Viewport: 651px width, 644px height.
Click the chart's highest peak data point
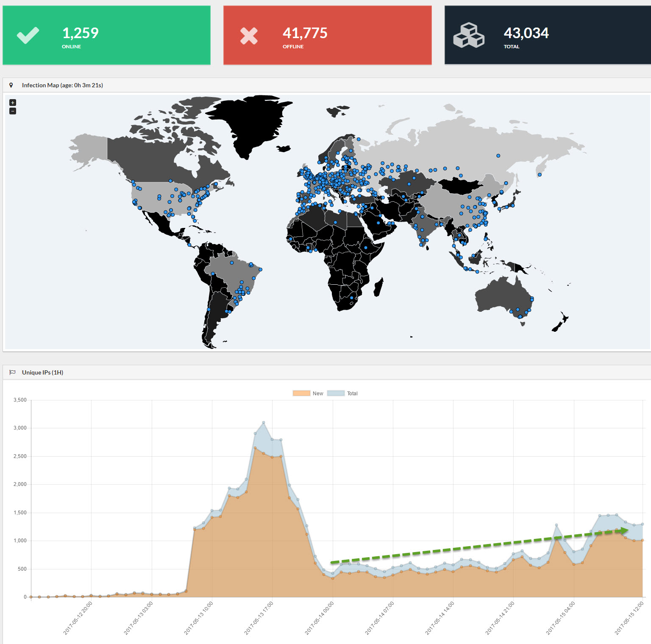tap(264, 422)
